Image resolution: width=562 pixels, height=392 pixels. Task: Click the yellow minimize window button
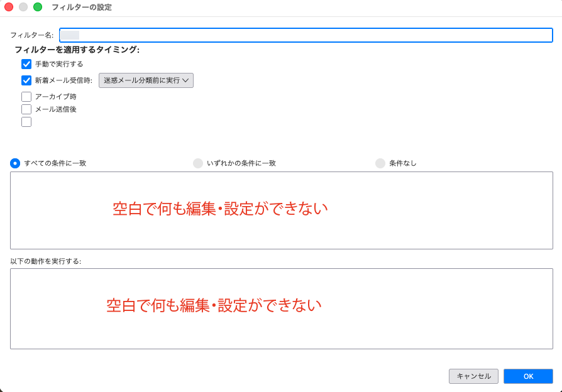coord(23,7)
